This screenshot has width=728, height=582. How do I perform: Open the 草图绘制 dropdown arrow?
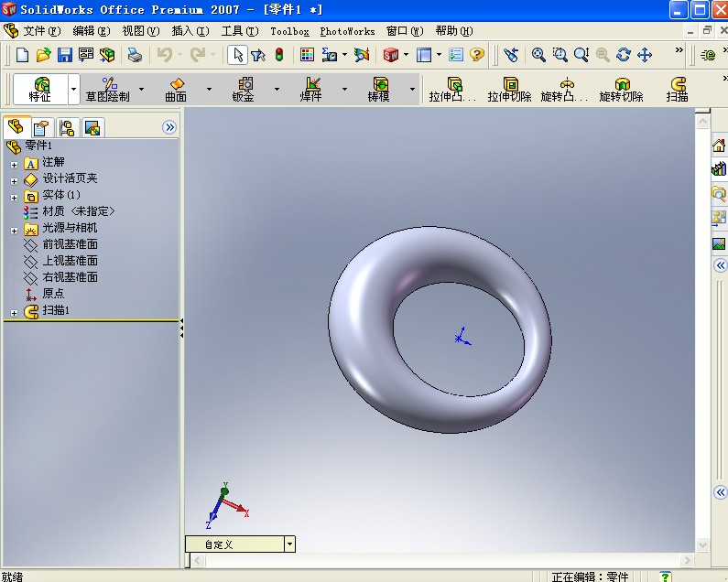click(x=141, y=89)
